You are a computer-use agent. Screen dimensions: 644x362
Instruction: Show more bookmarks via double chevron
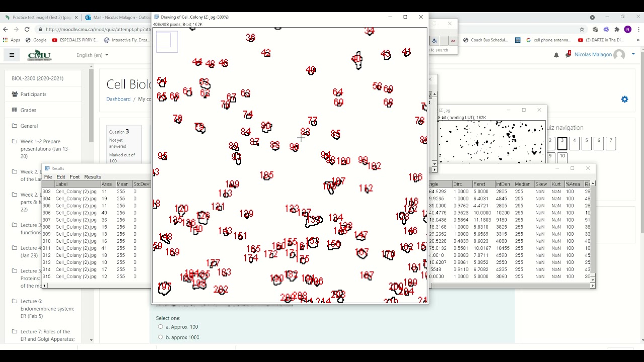(x=637, y=40)
